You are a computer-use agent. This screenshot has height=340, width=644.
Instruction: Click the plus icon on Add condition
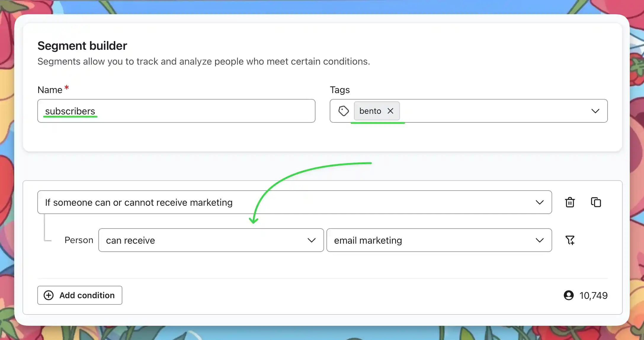click(x=48, y=295)
